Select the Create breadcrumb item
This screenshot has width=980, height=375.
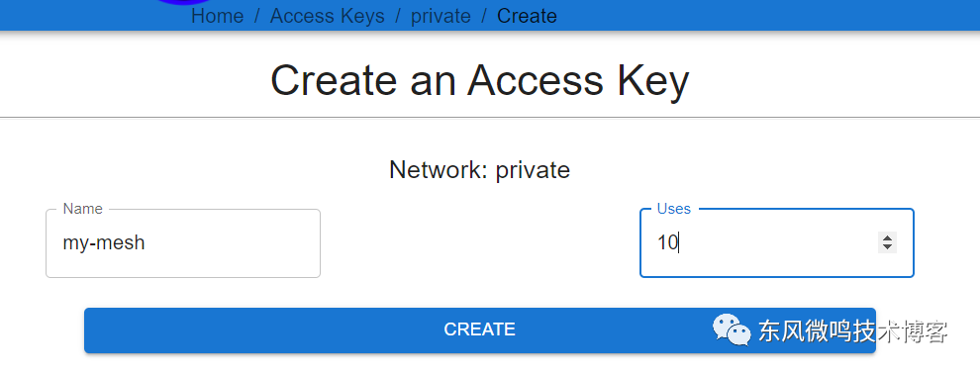pyautogui.click(x=527, y=16)
